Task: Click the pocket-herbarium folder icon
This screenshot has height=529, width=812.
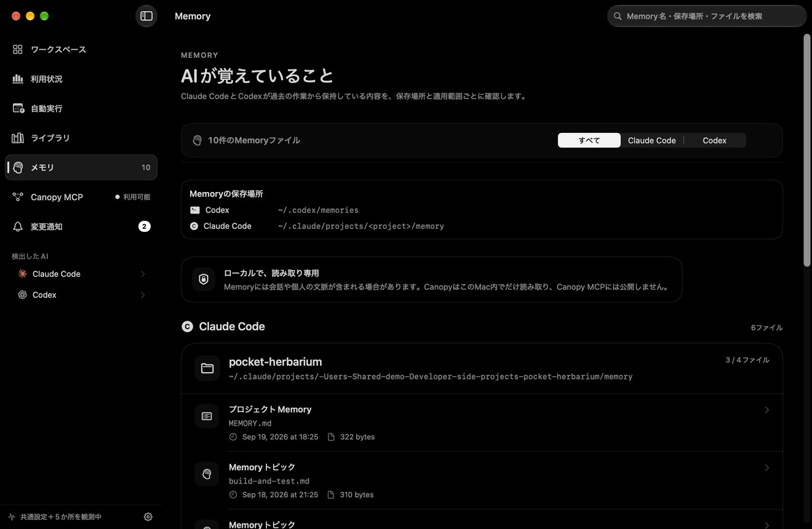Action: (207, 368)
